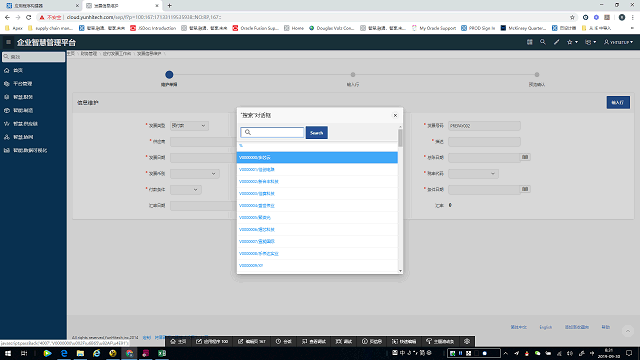Open the Windows notification center icon

pos(629,353)
